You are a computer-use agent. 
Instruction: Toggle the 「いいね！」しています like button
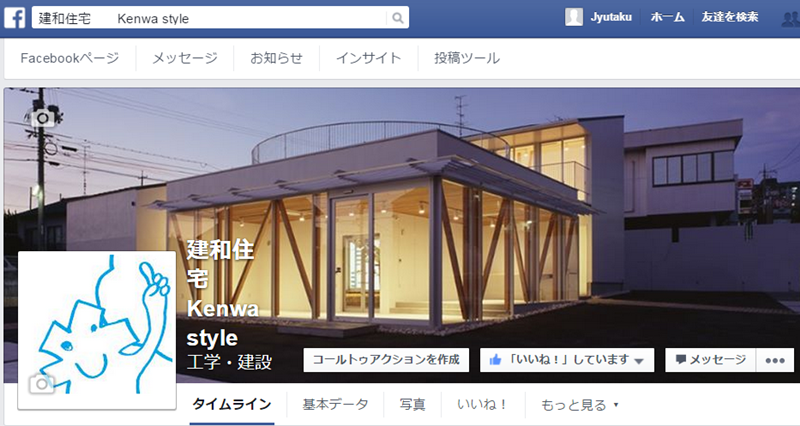(x=567, y=360)
